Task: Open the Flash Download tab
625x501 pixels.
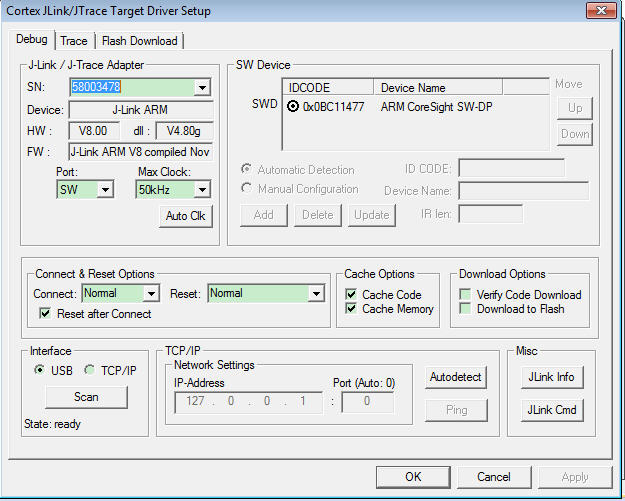Action: [140, 41]
